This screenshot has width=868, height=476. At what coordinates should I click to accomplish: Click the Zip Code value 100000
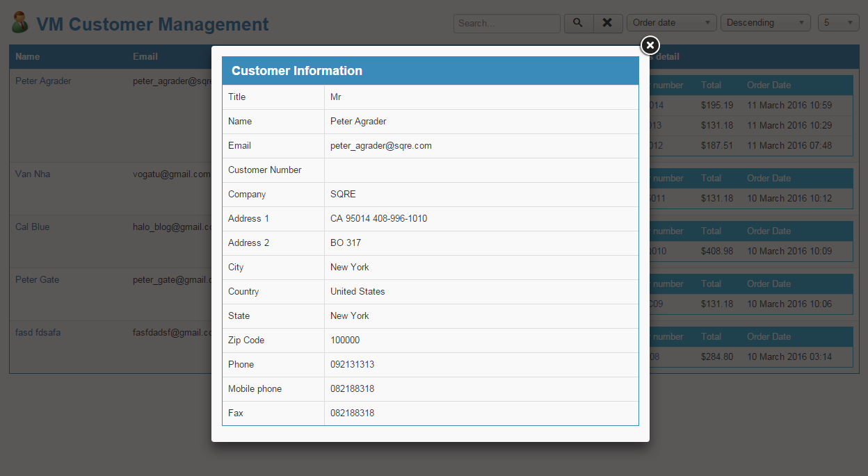click(x=345, y=340)
